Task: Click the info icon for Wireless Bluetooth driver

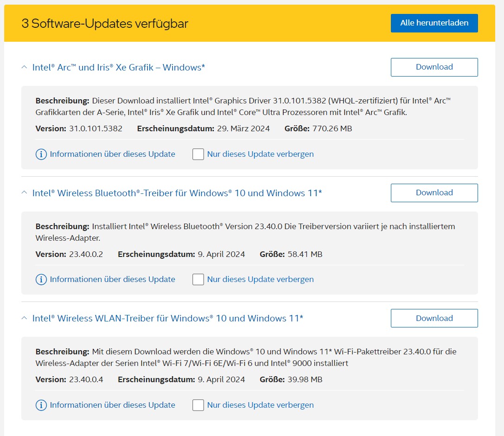Action: (x=41, y=279)
